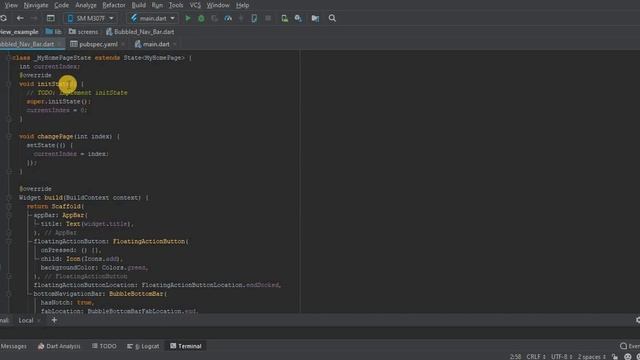The height and width of the screenshot is (360, 640).
Task: Click the Flutter icon in the main.dart run config
Action: click(x=134, y=18)
